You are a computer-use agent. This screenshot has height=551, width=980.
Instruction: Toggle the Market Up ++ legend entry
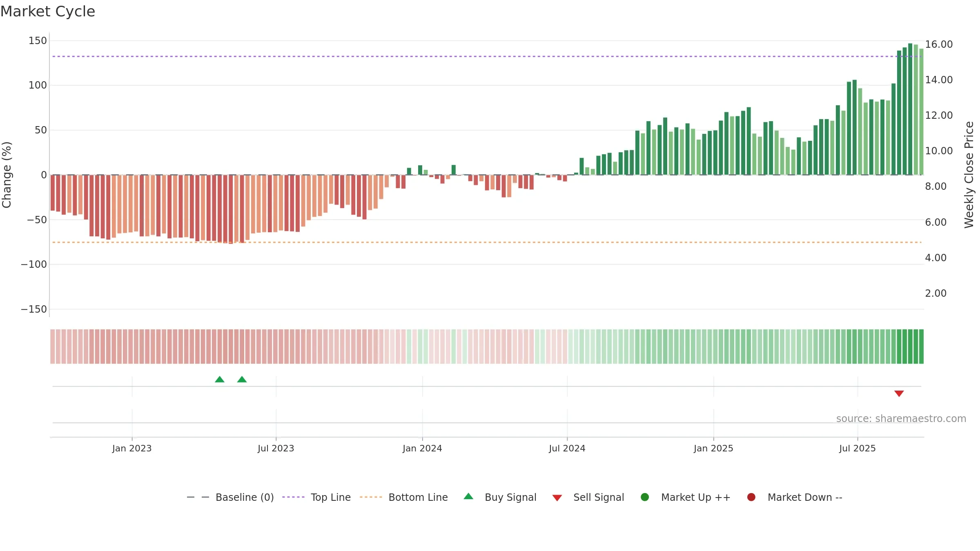[686, 497]
